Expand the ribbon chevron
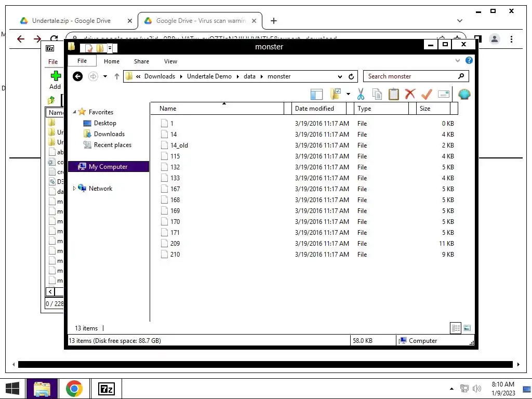The width and height of the screenshot is (532, 399). [x=457, y=60]
